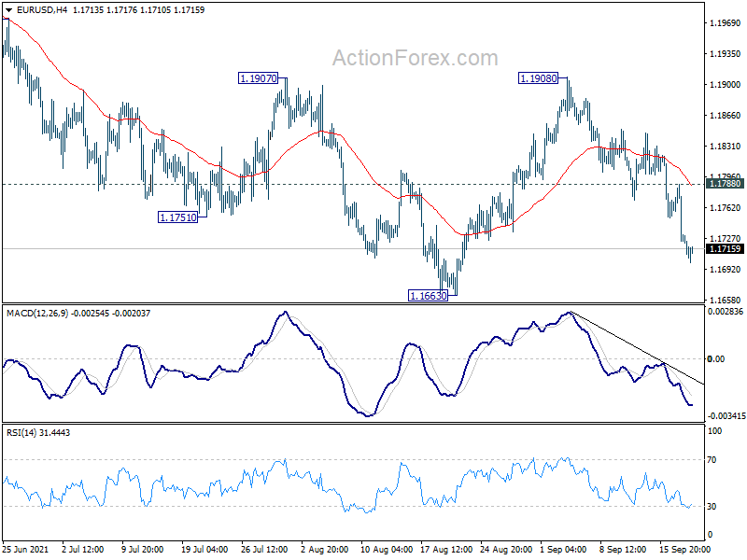Click the 1.17620 price axis value

(726, 207)
